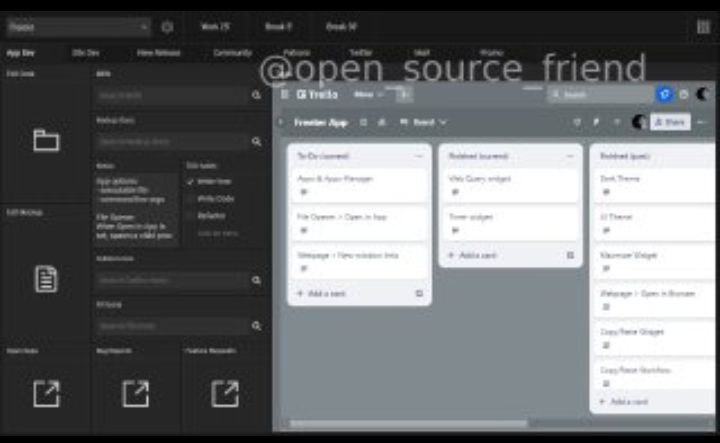Click magnifier of the second search widget
720x443 pixels.
(256, 142)
